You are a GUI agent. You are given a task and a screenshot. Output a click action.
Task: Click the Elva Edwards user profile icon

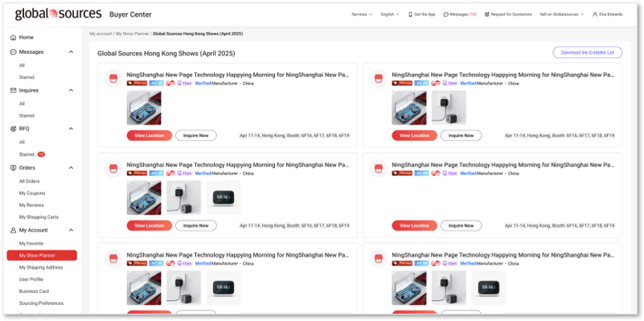pyautogui.click(x=595, y=14)
